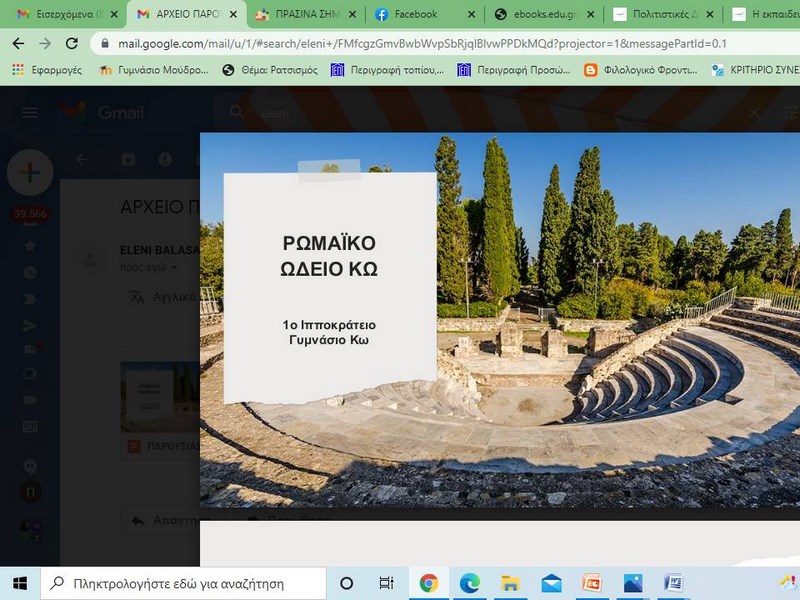Click the Gmail search magnifier icon

[x=236, y=112]
